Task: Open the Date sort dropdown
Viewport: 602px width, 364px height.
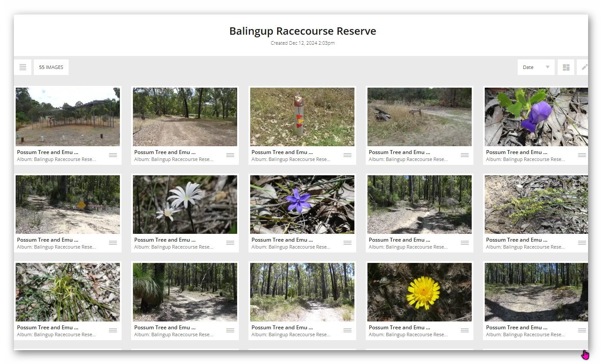Action: [536, 67]
